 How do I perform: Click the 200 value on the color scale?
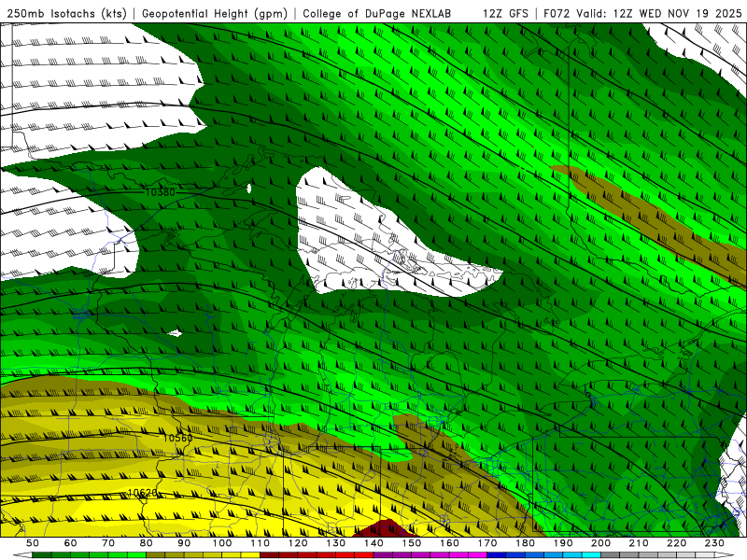600,543
